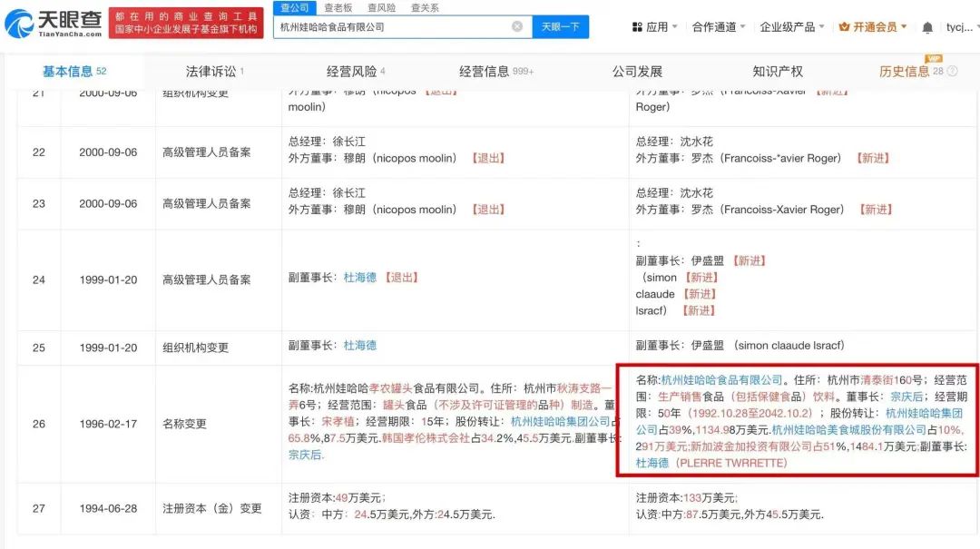
Task: Select the 查关系 search tab
Action: [425, 7]
